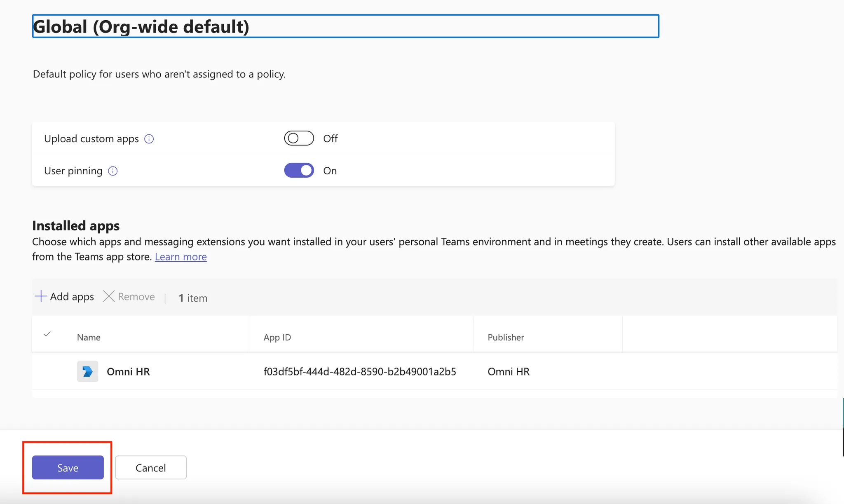Image resolution: width=844 pixels, height=504 pixels.
Task: Click the Omni HR app icon
Action: point(87,371)
